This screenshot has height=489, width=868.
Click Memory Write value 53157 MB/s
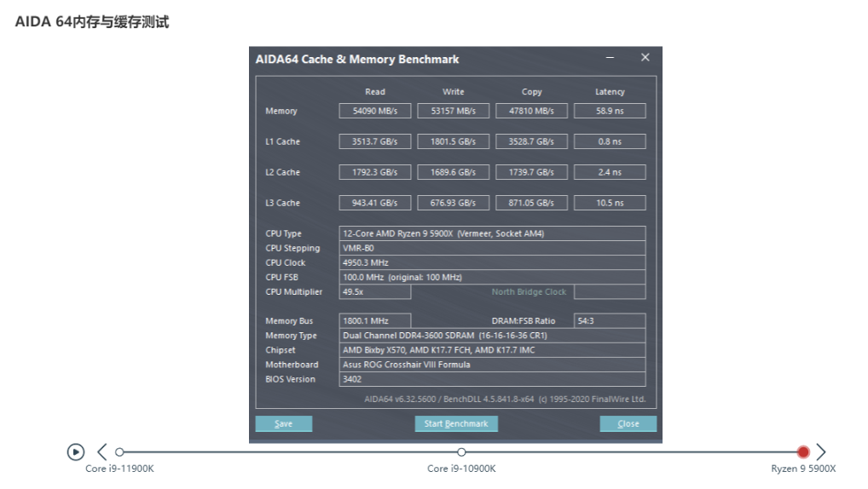pyautogui.click(x=454, y=111)
